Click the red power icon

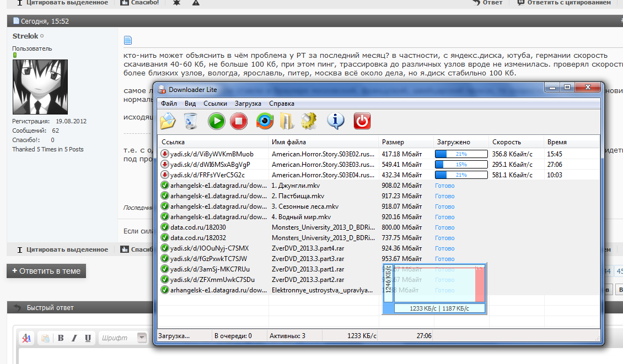pyautogui.click(x=362, y=121)
